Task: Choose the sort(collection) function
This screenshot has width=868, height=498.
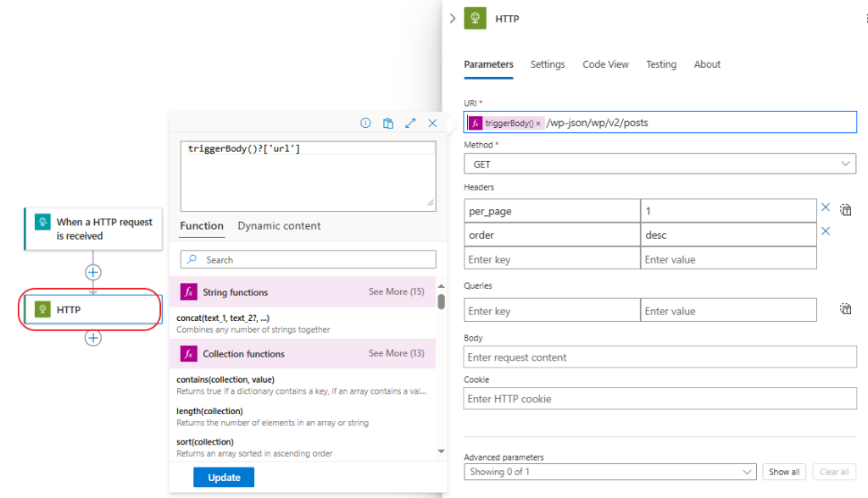Action: point(303,447)
